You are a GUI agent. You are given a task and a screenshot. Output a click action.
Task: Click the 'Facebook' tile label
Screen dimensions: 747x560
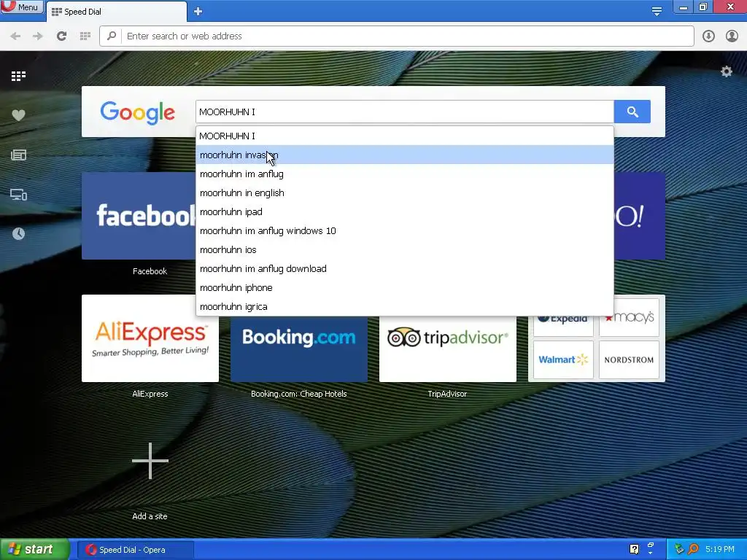pos(150,271)
